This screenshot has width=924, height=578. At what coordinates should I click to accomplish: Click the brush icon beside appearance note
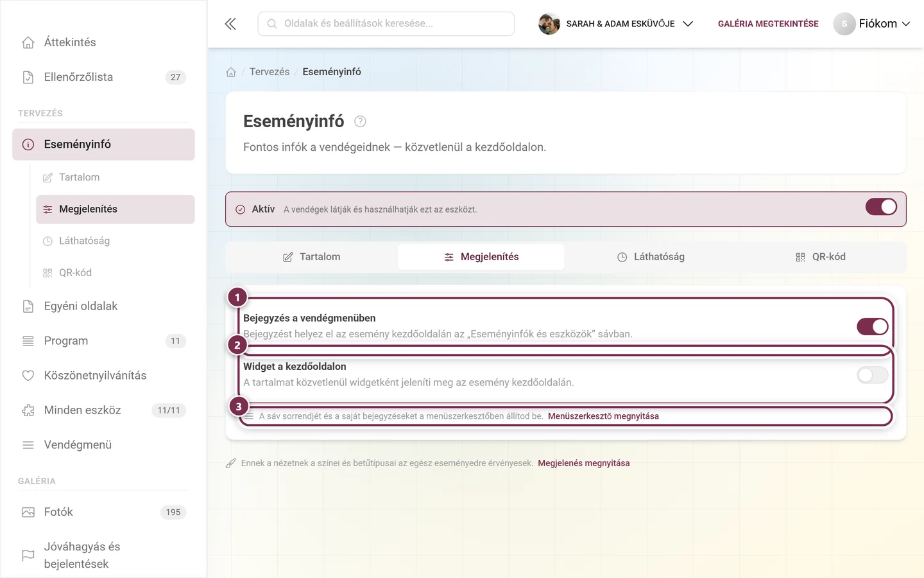pyautogui.click(x=231, y=463)
